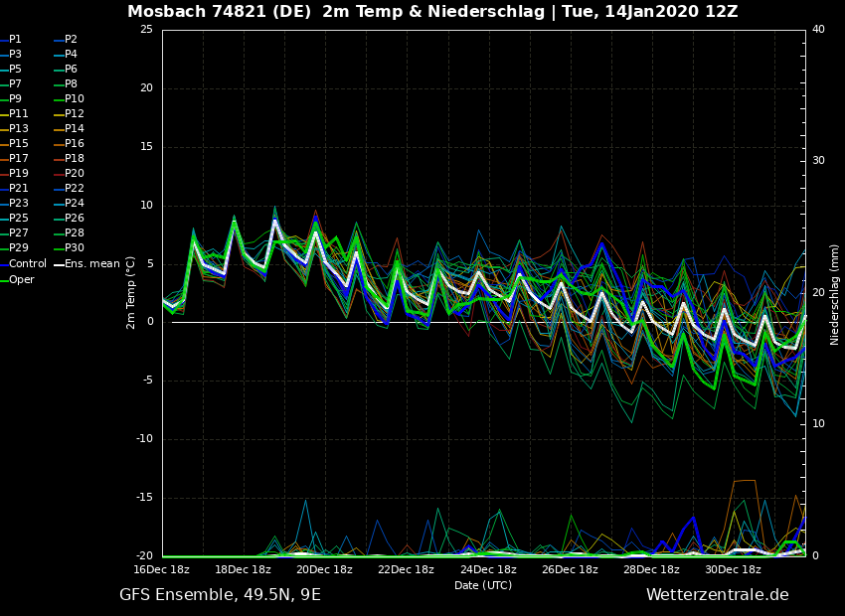Select the 24Dec 18z date tick

tap(488, 569)
